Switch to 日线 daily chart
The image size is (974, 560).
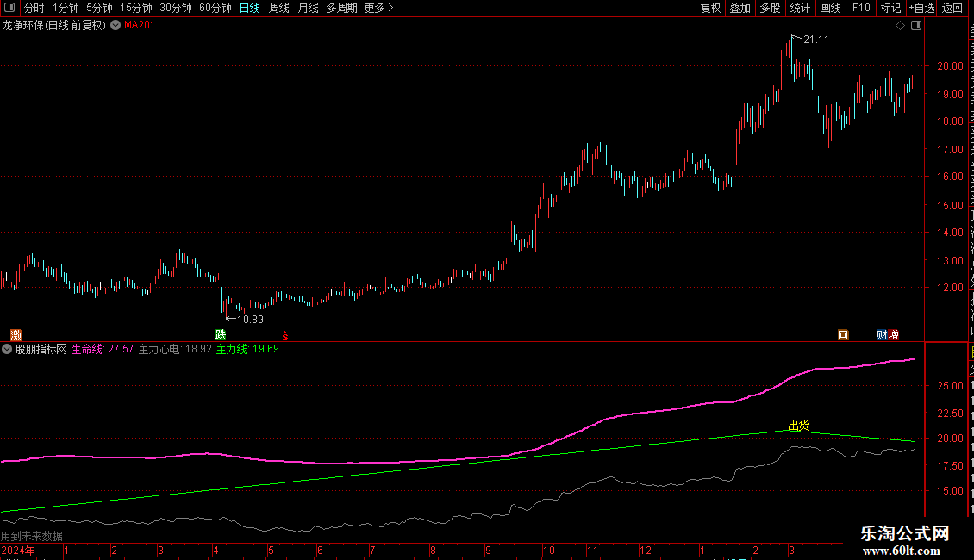click(250, 8)
